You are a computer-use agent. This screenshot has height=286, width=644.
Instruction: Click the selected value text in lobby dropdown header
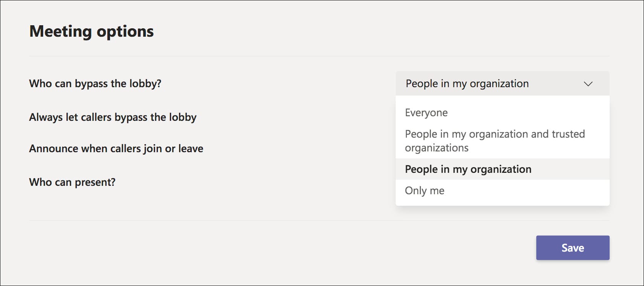[x=467, y=84]
